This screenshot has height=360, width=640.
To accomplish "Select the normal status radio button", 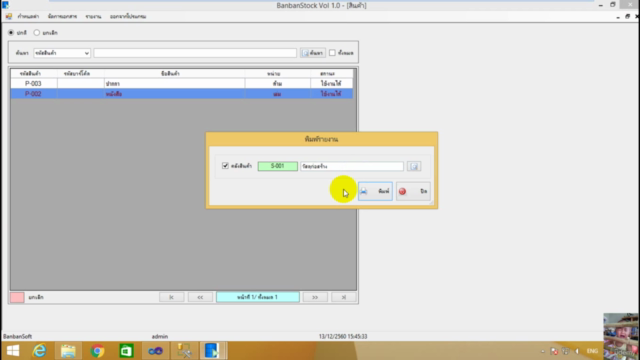I will click(x=11, y=33).
